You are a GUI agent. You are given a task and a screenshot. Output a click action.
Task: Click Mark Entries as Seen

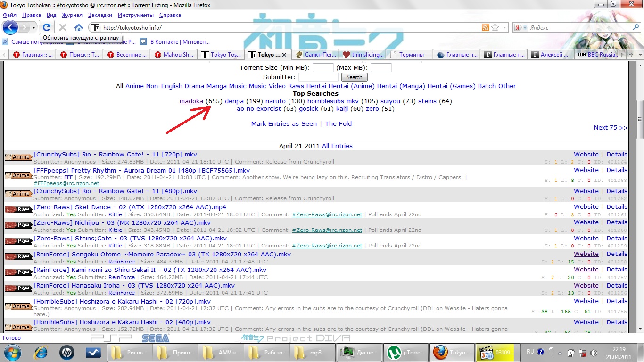pyautogui.click(x=284, y=123)
